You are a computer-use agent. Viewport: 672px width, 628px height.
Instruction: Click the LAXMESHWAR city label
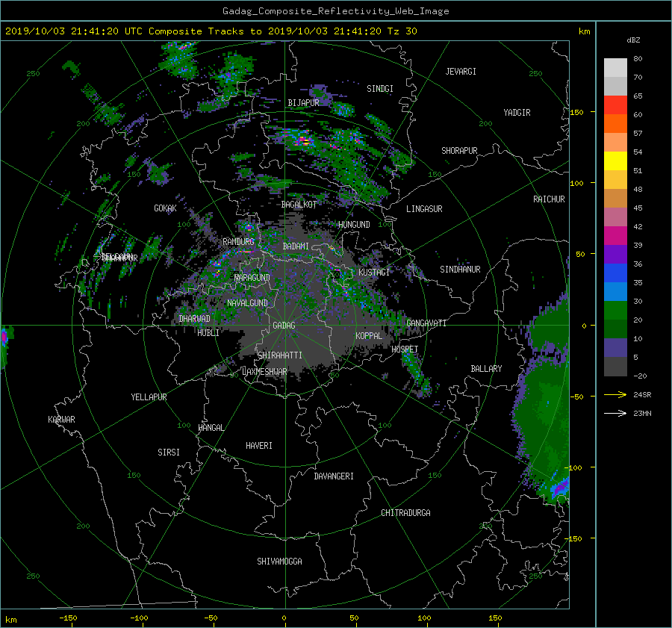264,372
